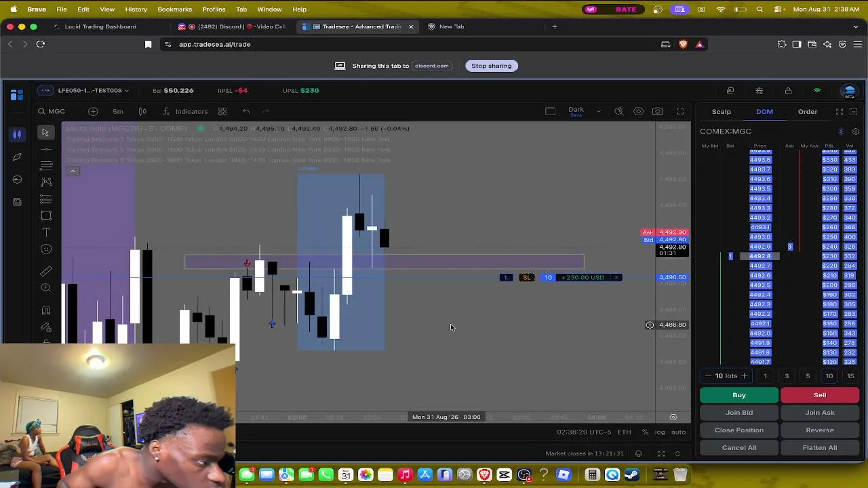Open the account lock icon

[788, 90]
